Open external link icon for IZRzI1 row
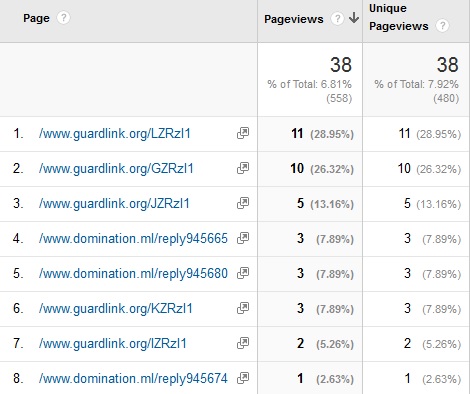470x394 pixels. click(x=243, y=343)
